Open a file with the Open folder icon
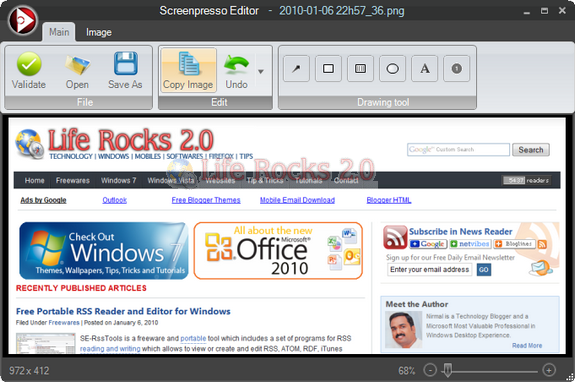This screenshot has width=575, height=382. click(x=77, y=70)
